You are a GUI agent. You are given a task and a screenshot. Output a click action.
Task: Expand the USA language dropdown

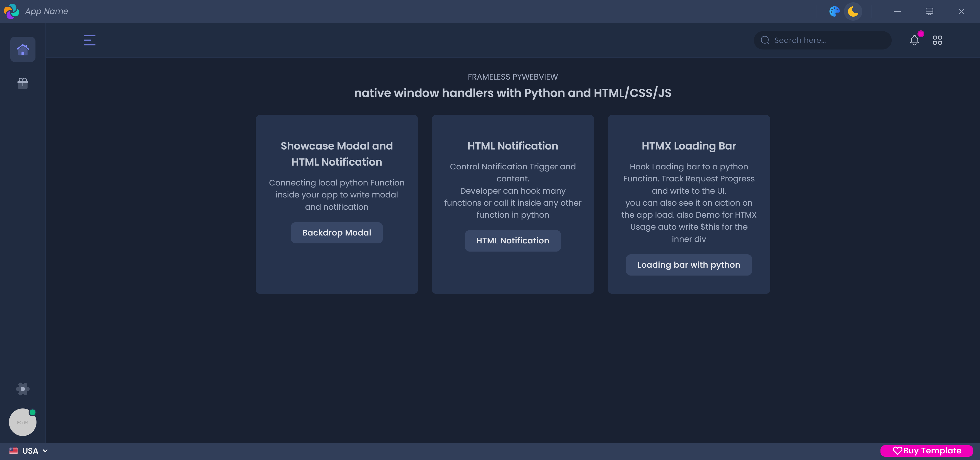point(34,451)
